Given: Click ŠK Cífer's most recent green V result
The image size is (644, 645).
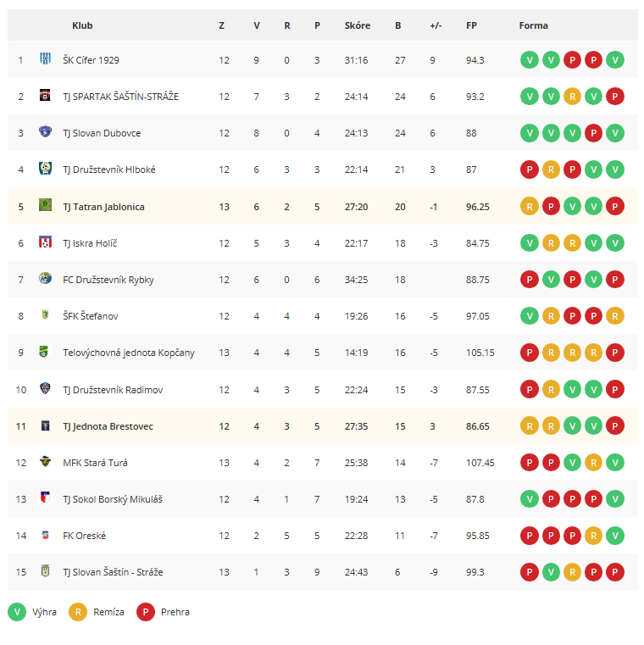Looking at the screenshot, I should [615, 60].
